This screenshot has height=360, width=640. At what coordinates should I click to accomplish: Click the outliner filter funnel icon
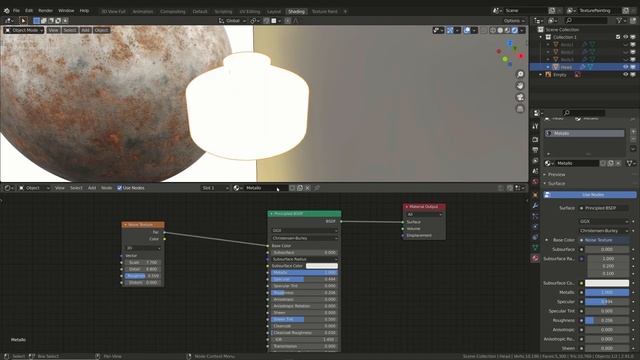tap(620, 20)
